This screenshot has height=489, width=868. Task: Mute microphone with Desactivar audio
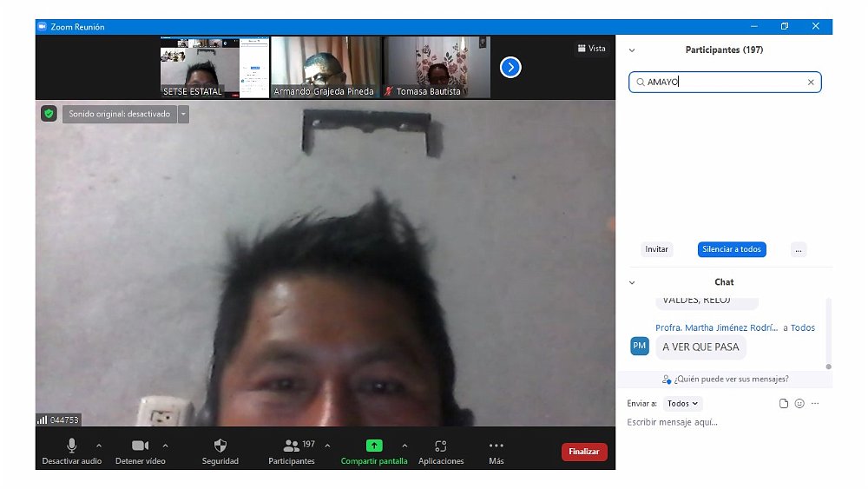pyautogui.click(x=71, y=446)
